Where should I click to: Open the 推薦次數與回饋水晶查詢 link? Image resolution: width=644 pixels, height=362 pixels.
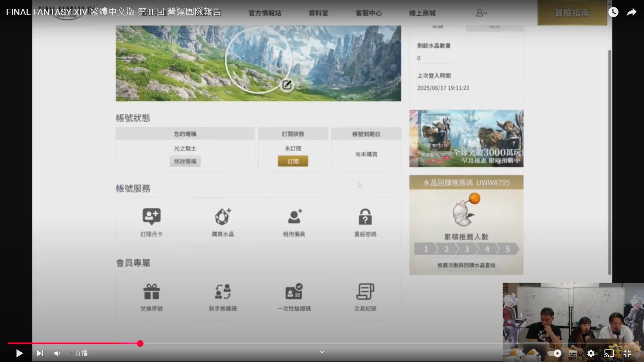pos(465,265)
